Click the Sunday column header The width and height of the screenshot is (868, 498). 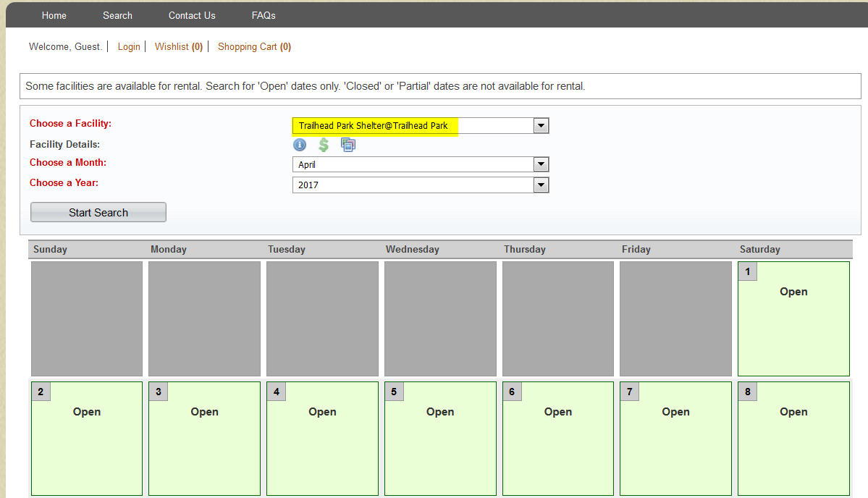click(x=50, y=249)
